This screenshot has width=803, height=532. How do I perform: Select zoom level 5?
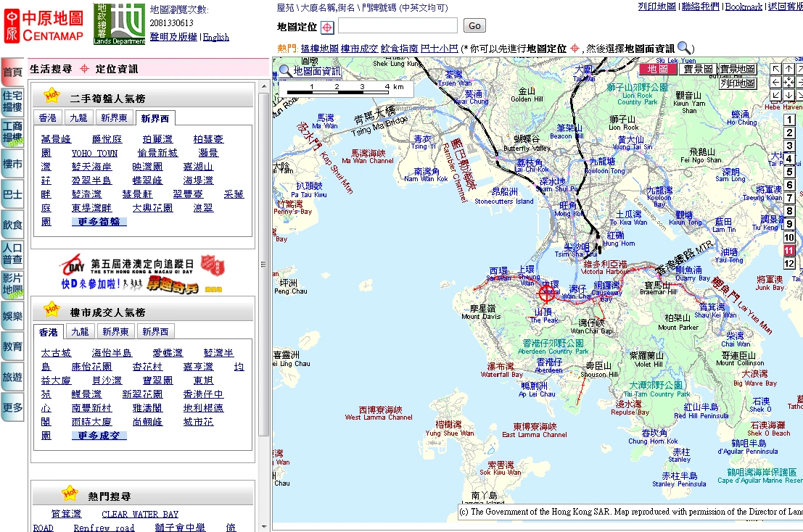click(789, 172)
